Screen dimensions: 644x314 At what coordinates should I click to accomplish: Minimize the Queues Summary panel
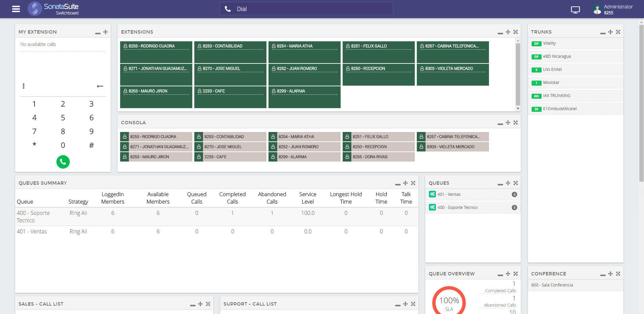[x=398, y=184]
